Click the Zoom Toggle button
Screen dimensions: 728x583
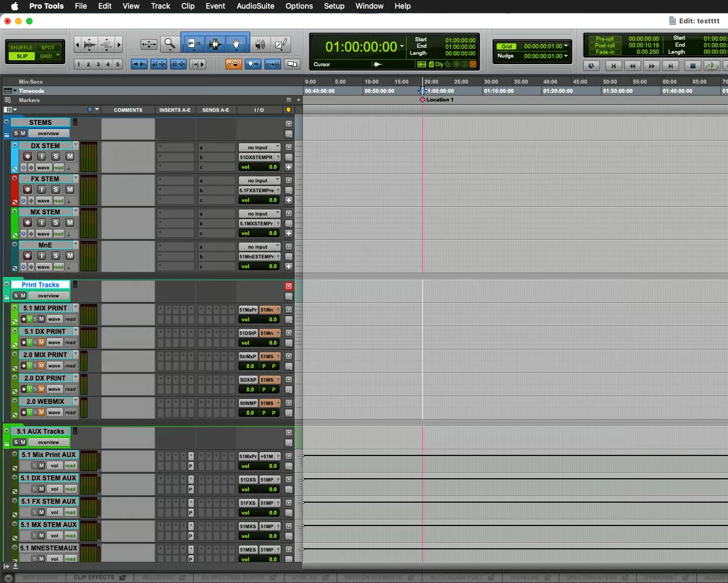[149, 45]
